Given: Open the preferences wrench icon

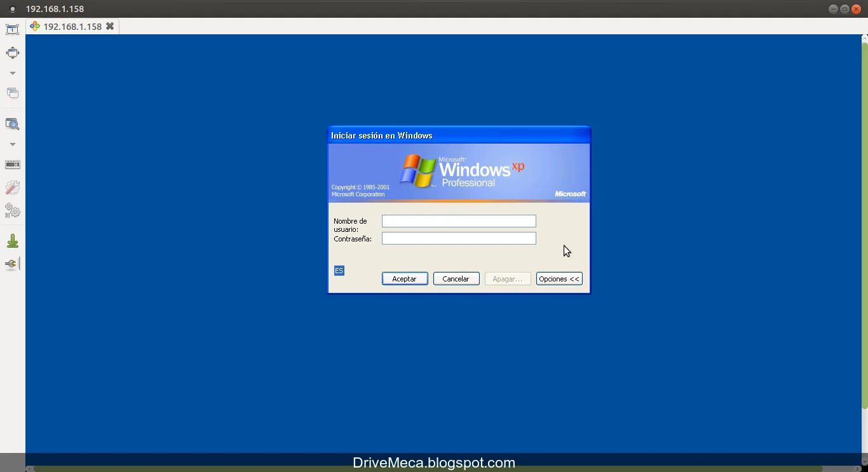Looking at the screenshot, I should 12,187.
